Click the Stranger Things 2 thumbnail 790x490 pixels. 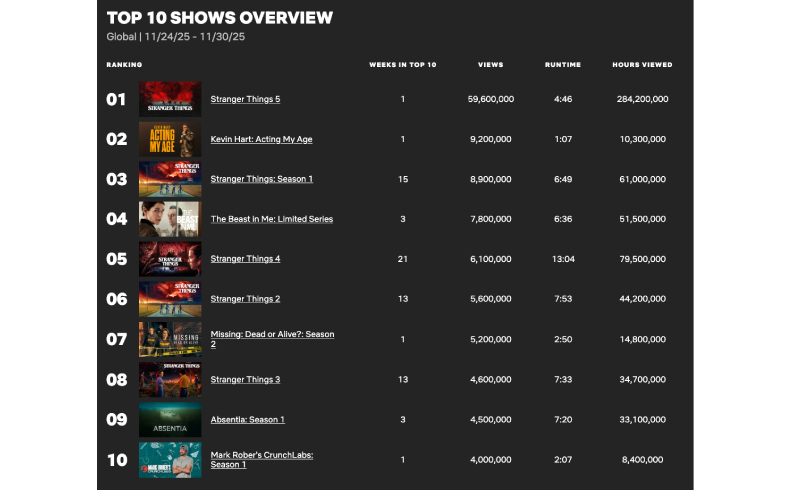click(170, 299)
